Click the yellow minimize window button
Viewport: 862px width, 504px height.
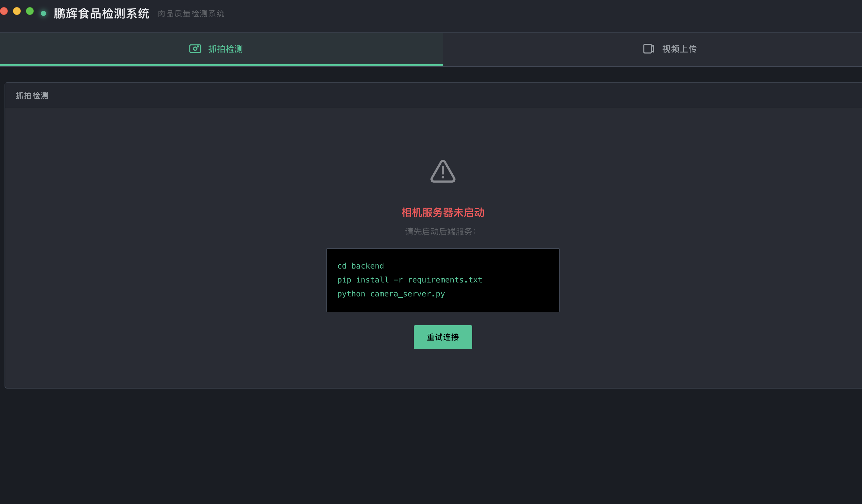pos(17,11)
